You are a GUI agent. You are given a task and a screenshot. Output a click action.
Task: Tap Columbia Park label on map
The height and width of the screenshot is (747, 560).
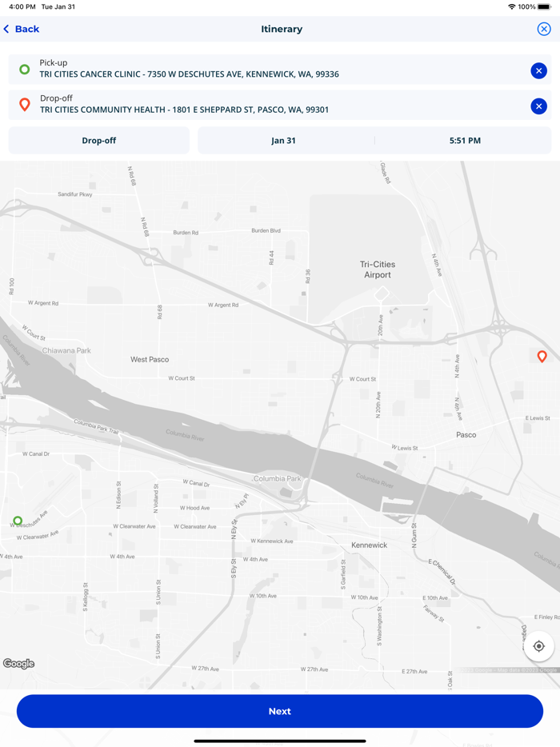coord(278,478)
